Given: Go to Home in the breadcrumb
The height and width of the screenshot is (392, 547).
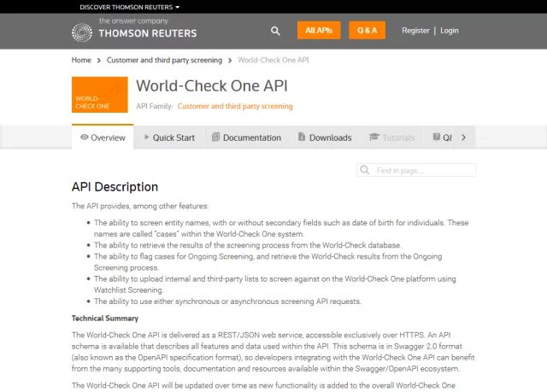Looking at the screenshot, I should [81, 60].
